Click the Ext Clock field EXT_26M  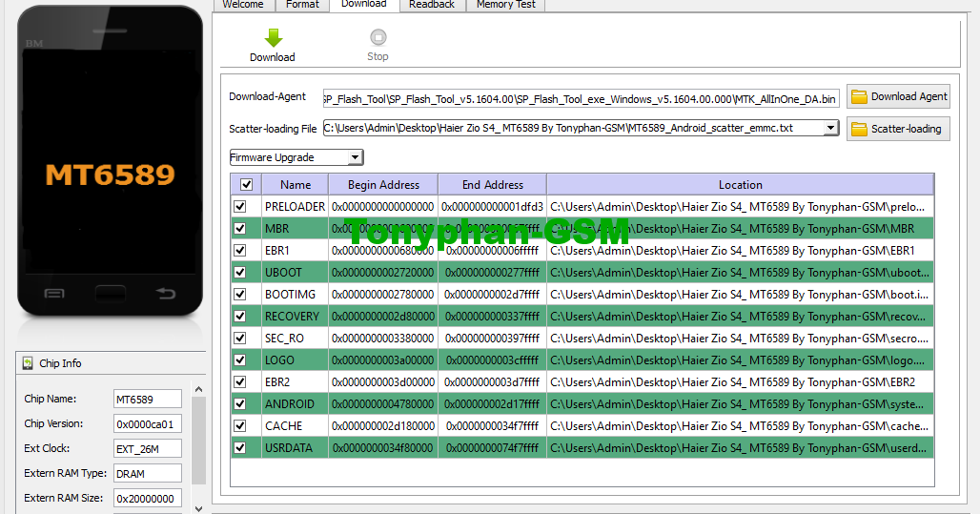tap(148, 448)
